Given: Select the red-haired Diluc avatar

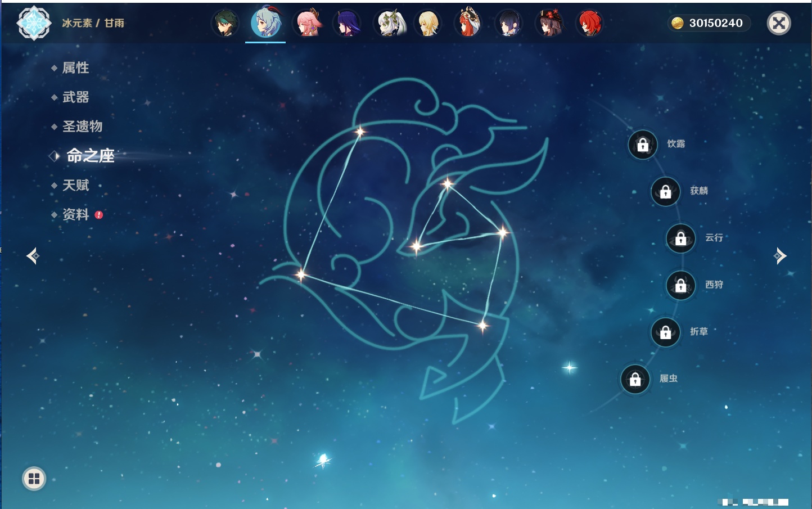Looking at the screenshot, I should 590,23.
